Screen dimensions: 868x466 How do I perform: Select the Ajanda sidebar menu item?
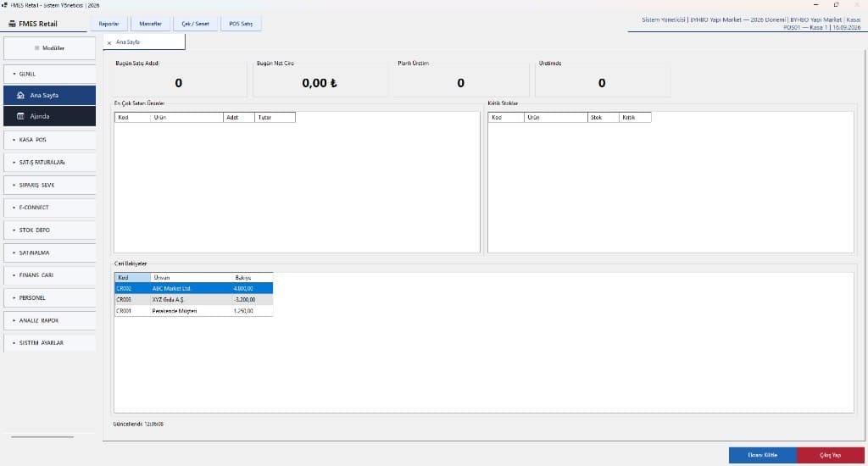pyautogui.click(x=49, y=116)
